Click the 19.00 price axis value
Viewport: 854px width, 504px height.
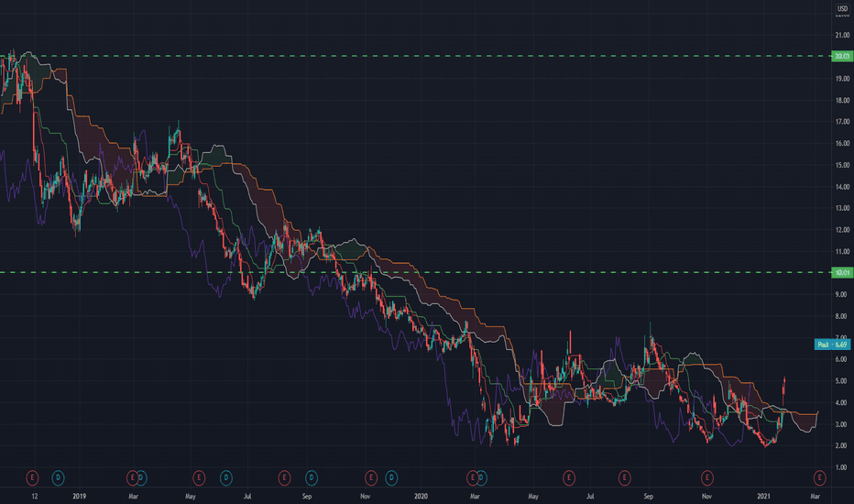(842, 79)
